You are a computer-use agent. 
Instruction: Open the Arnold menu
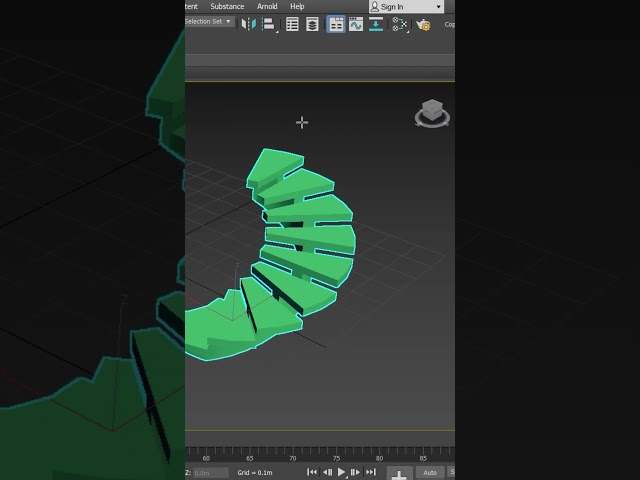(x=267, y=6)
